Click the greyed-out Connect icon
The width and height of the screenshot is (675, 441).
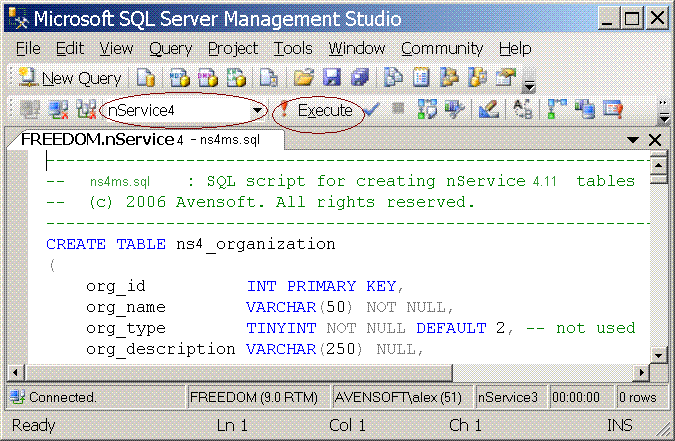(30, 109)
